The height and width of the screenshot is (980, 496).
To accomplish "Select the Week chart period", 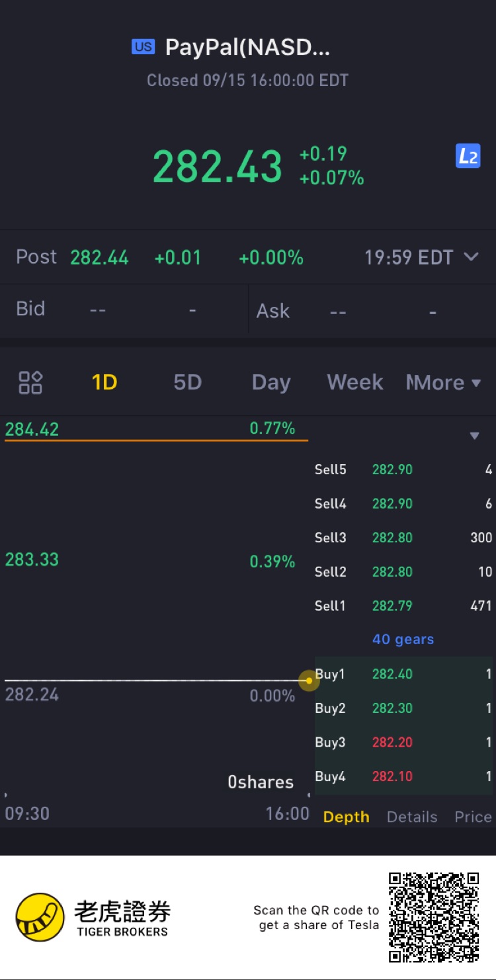I will point(355,382).
